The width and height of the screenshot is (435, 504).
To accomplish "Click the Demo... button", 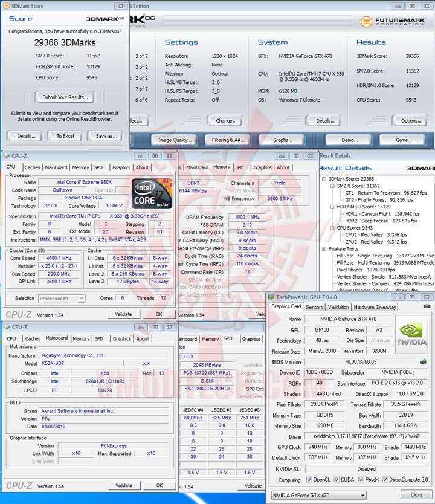I will [x=350, y=140].
